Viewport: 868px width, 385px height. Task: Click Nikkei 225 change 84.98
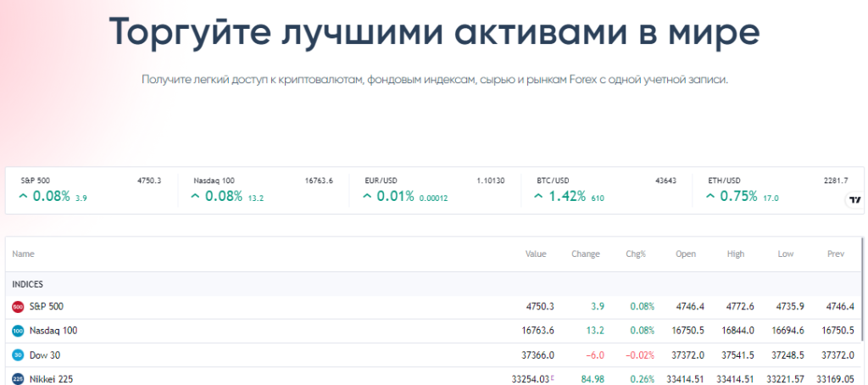[x=593, y=379]
